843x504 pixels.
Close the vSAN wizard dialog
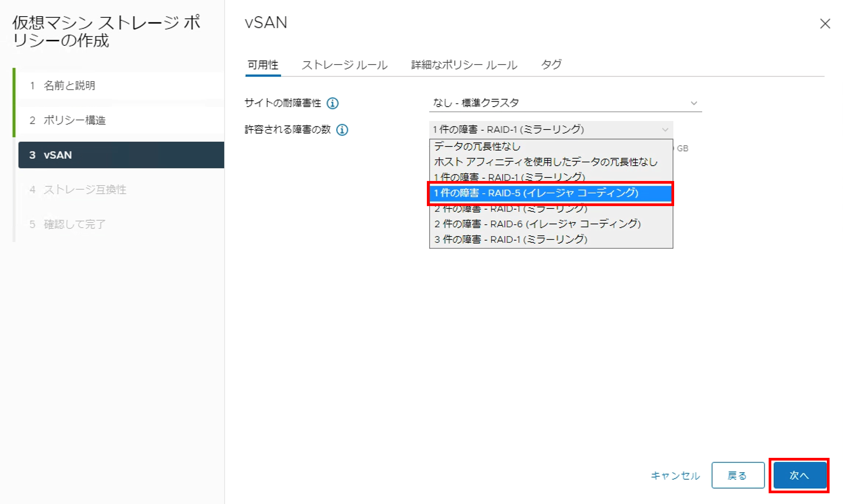point(825,24)
